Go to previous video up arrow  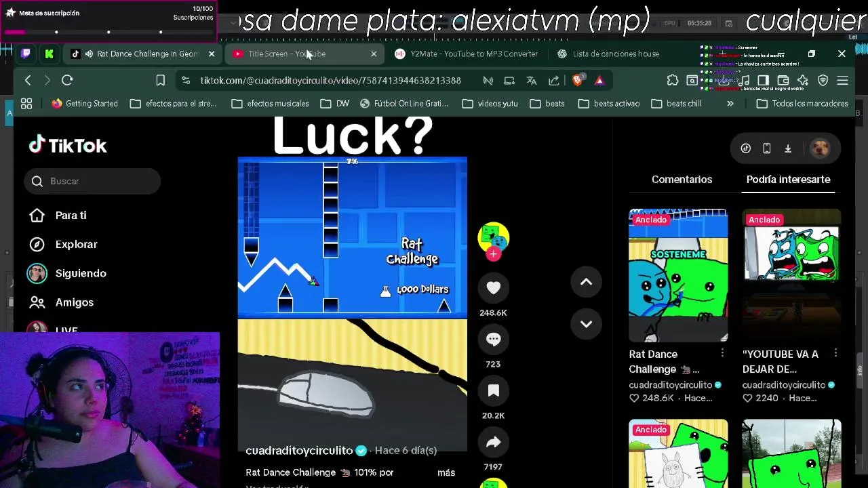click(586, 282)
